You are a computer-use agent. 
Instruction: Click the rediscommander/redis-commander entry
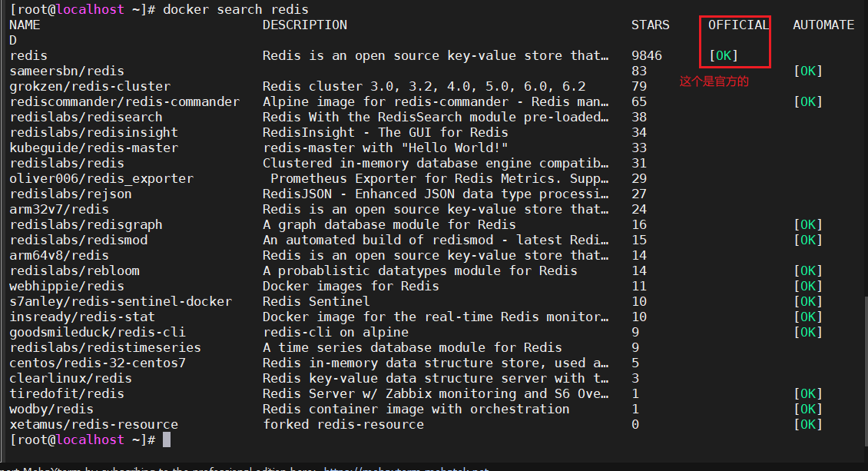click(124, 102)
